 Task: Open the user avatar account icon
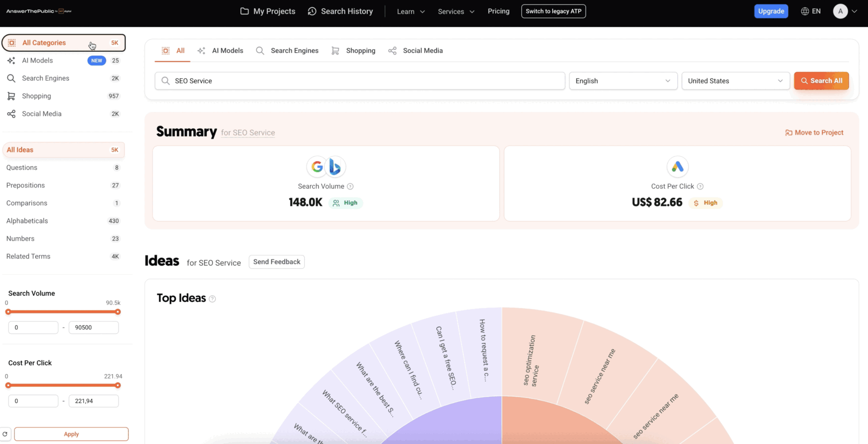840,11
